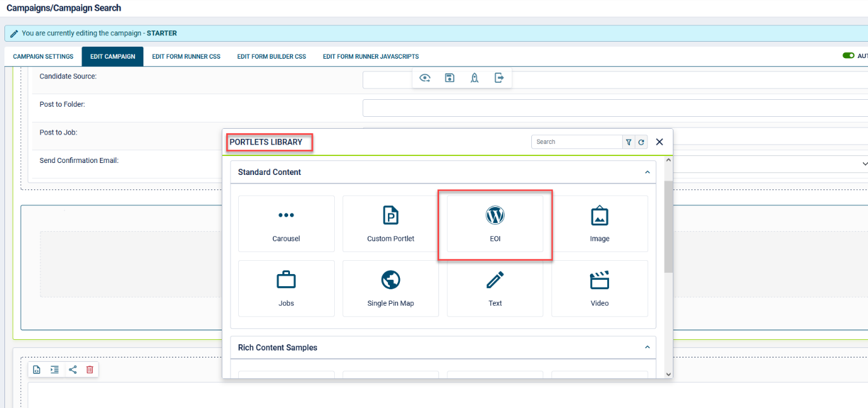This screenshot has height=408, width=868.
Task: Filter portlets with the funnel icon
Action: [x=629, y=142]
